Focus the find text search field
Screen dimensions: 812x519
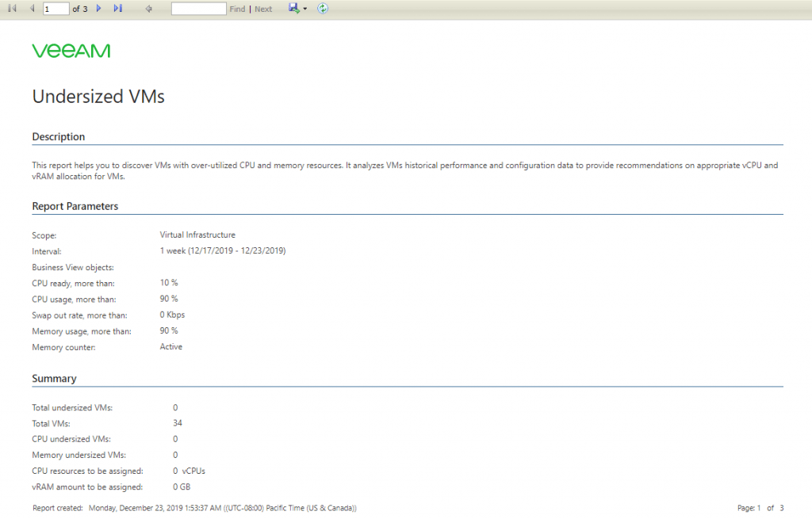click(x=198, y=9)
